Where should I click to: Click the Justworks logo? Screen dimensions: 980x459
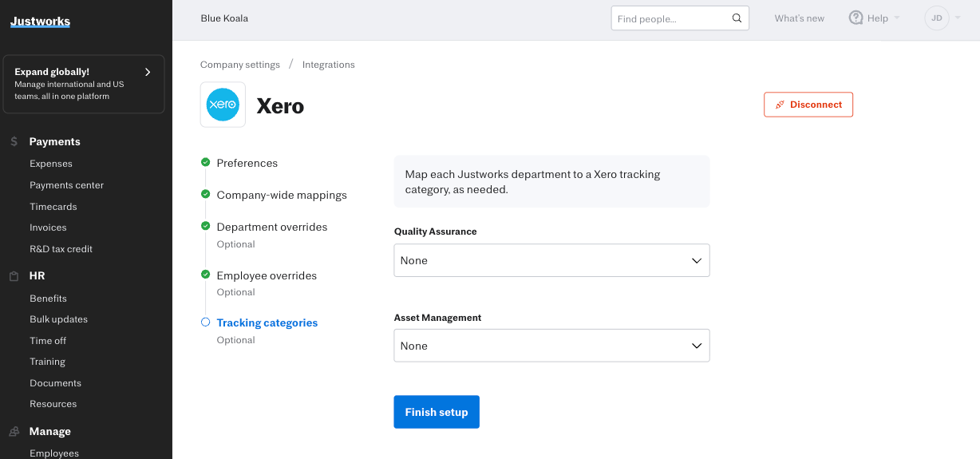40,22
